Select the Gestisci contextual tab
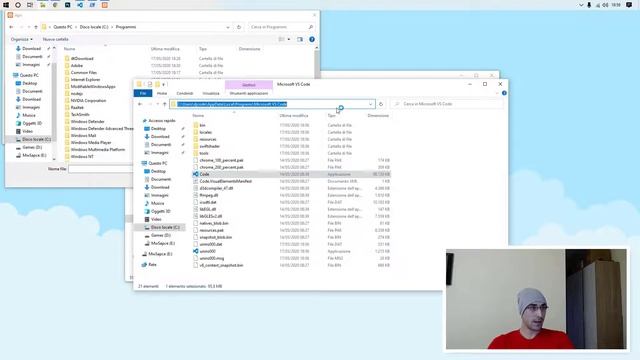This screenshot has width=640, height=360. pos(249,85)
